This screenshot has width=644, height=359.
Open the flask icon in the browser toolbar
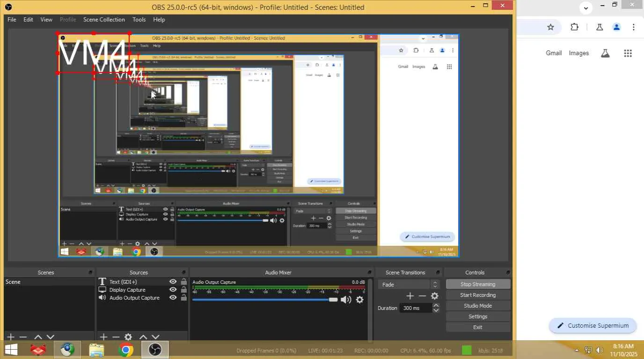(600, 27)
